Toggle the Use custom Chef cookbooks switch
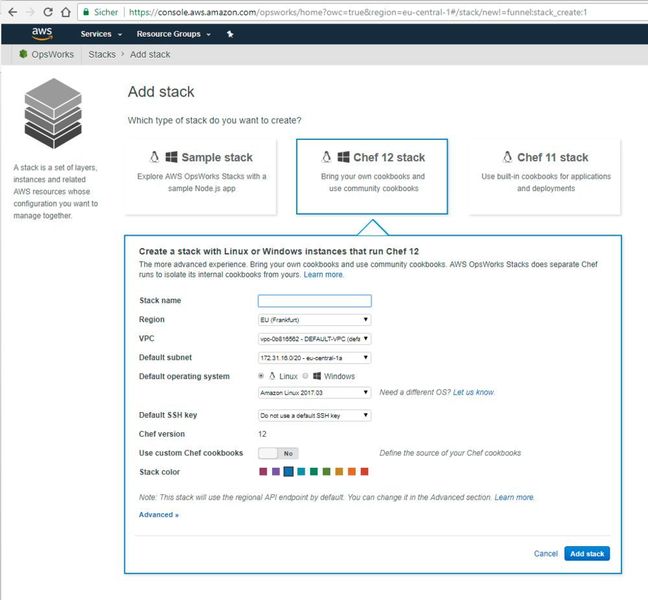 (x=278, y=453)
